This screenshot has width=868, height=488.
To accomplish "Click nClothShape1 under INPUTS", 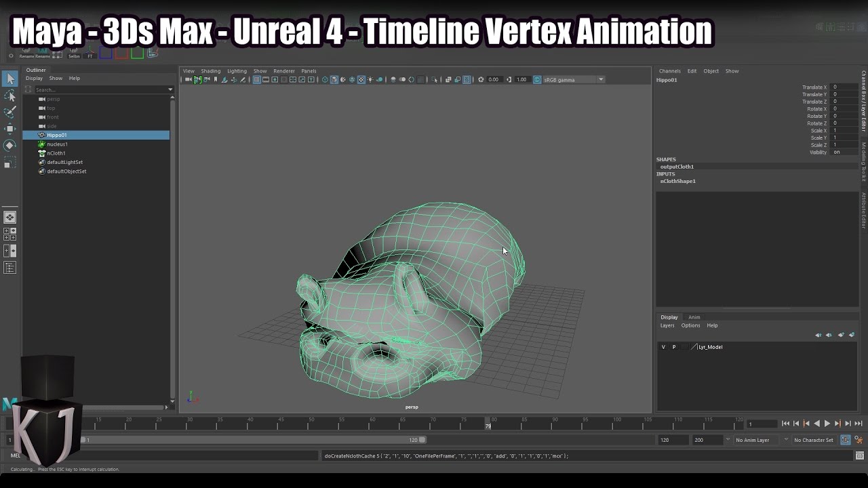I will (x=678, y=181).
